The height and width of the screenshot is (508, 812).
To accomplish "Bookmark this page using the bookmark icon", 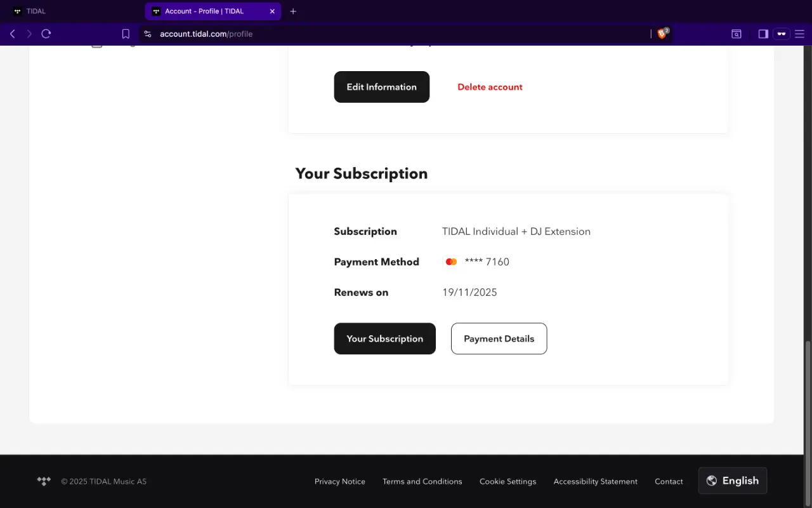I will pyautogui.click(x=126, y=34).
